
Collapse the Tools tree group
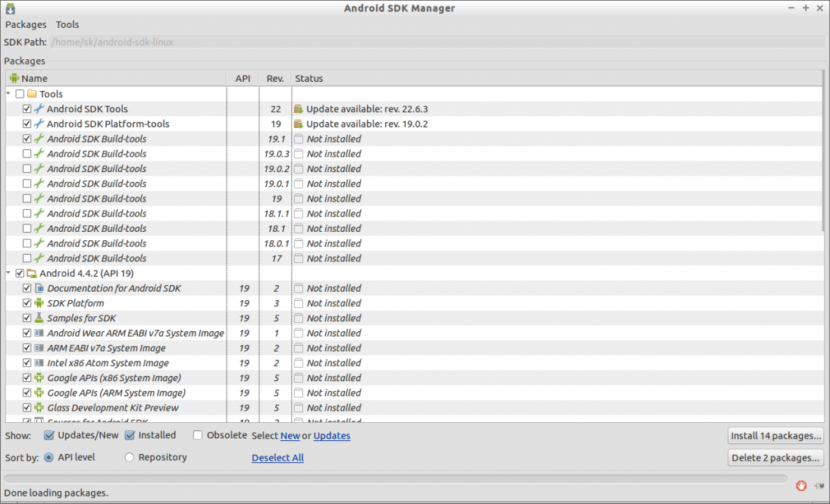coord(9,94)
